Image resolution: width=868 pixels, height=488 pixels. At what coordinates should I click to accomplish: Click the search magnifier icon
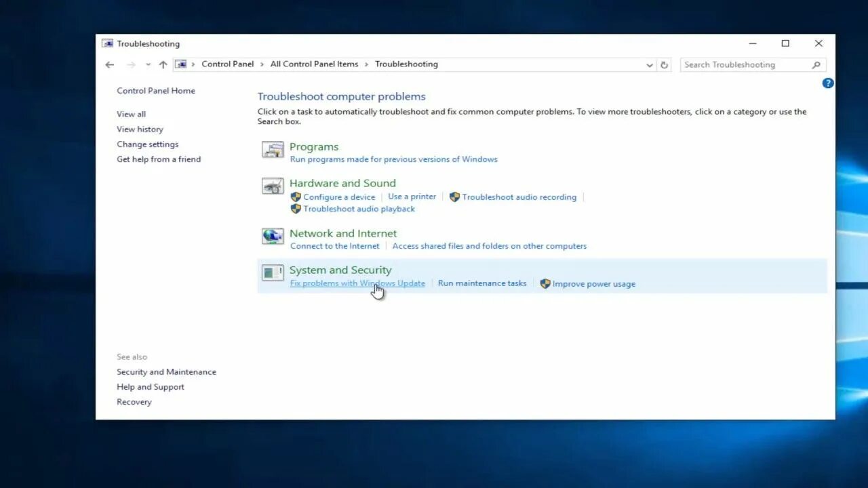point(816,65)
